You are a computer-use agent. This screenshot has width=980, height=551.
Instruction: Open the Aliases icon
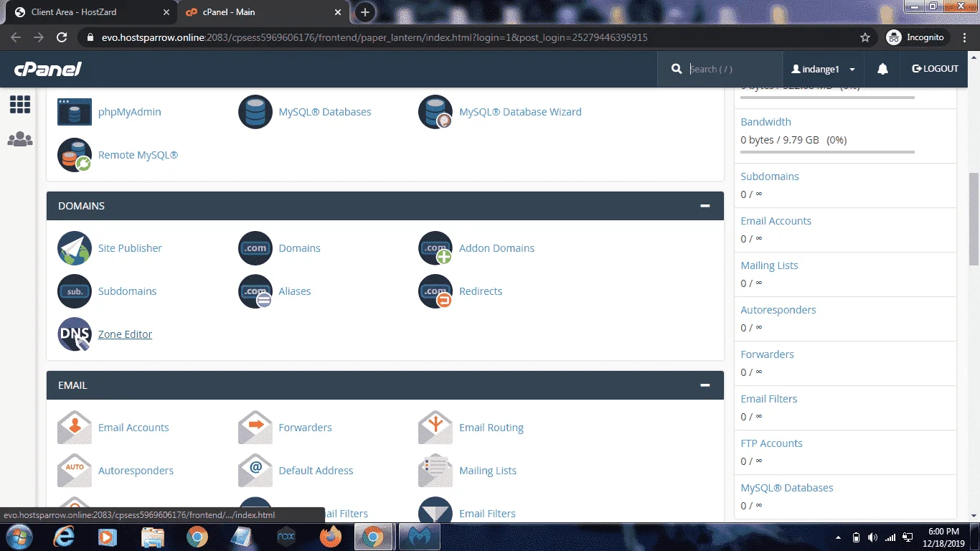(255, 291)
